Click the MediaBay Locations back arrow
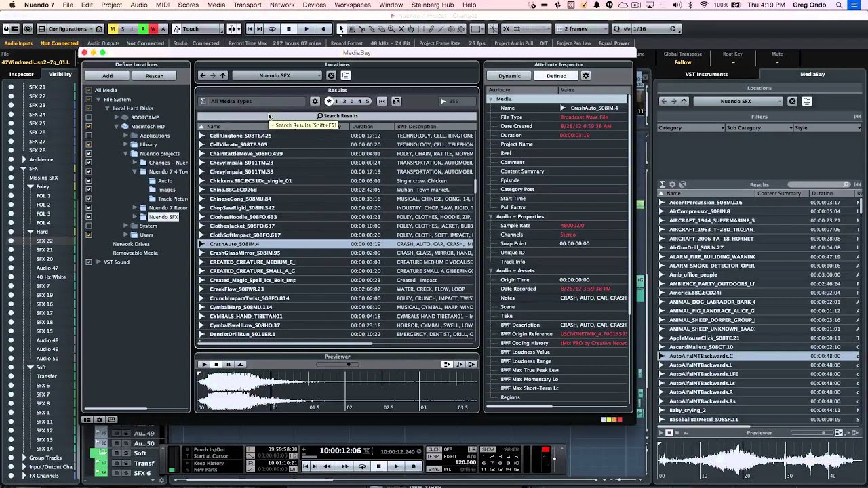Viewport: 868px width, 488px height. [202, 76]
